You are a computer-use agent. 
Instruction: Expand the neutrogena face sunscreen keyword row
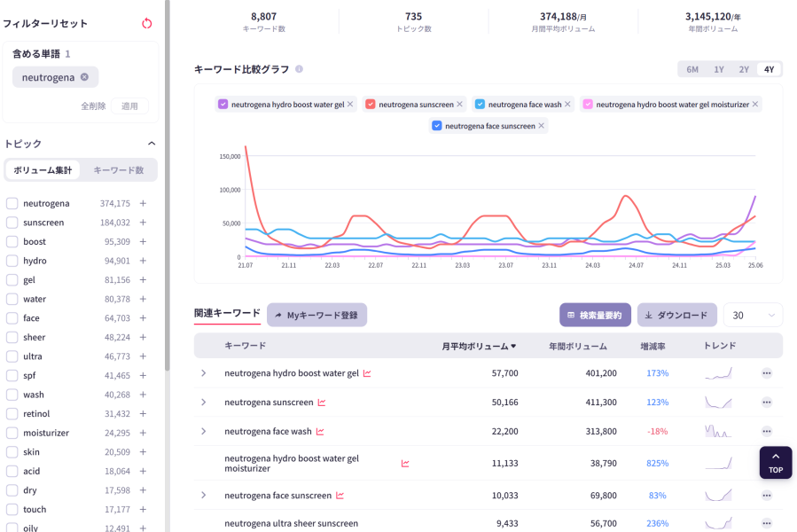click(x=204, y=496)
